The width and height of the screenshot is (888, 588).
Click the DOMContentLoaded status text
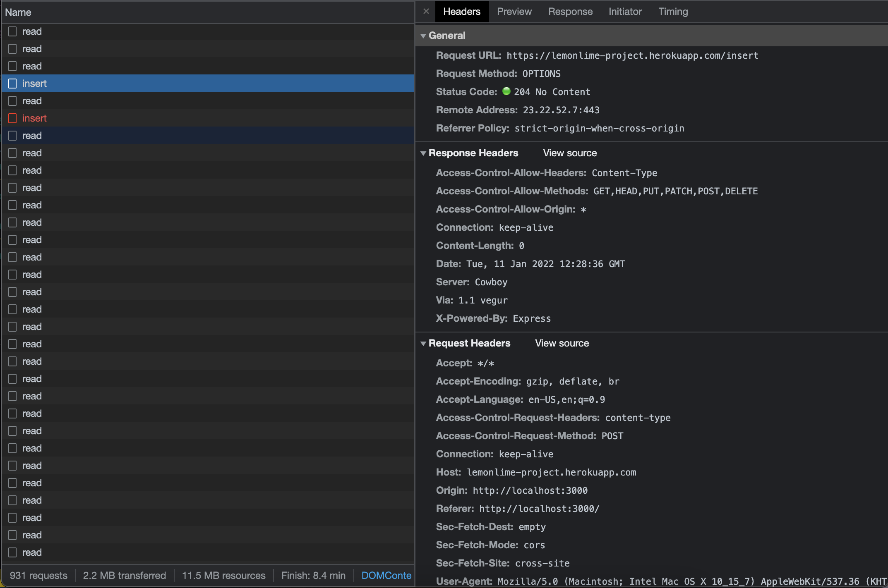386,576
